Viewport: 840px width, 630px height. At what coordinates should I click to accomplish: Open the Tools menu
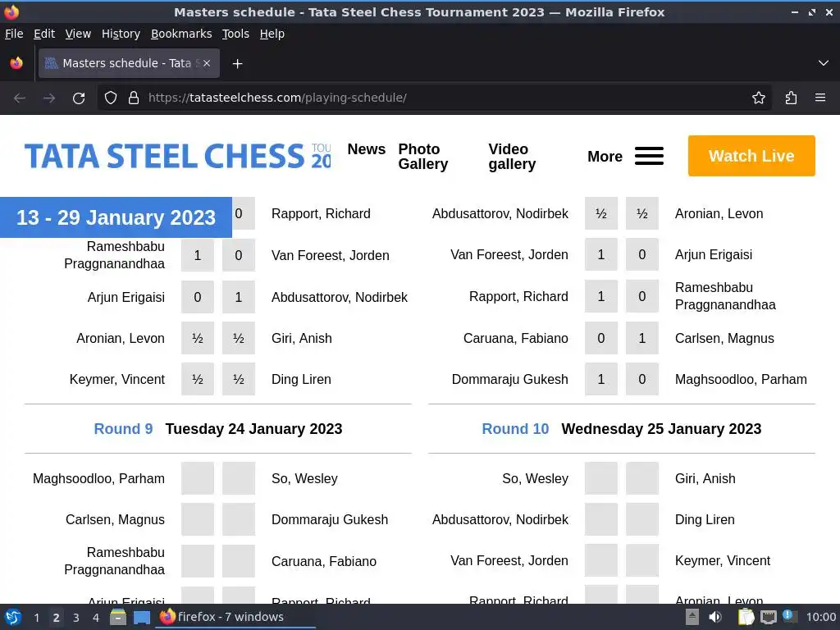[235, 34]
